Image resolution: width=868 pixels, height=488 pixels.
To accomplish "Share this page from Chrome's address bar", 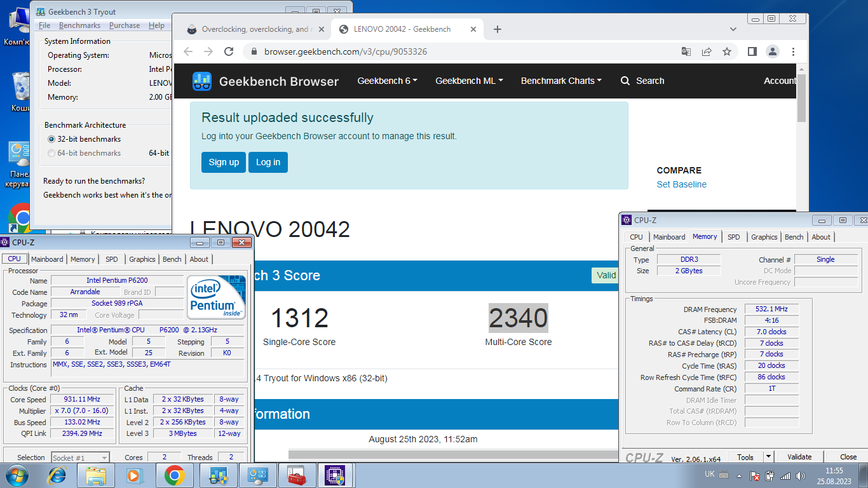I will (x=707, y=51).
